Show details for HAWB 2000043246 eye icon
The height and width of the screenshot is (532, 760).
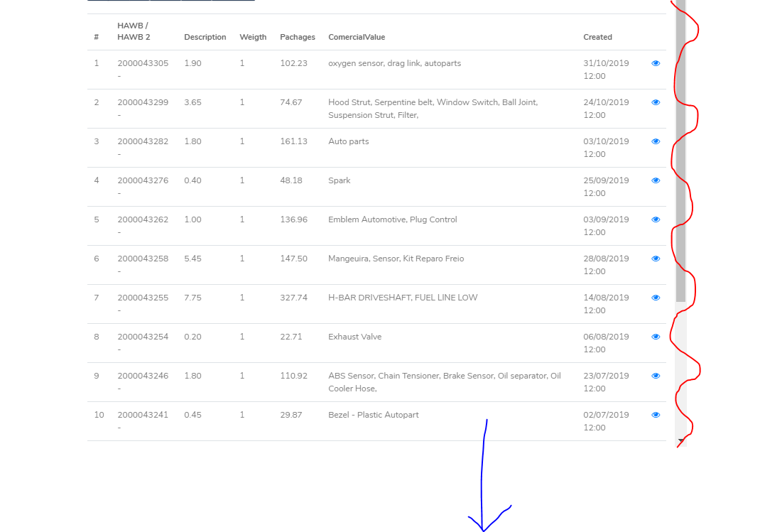(656, 376)
